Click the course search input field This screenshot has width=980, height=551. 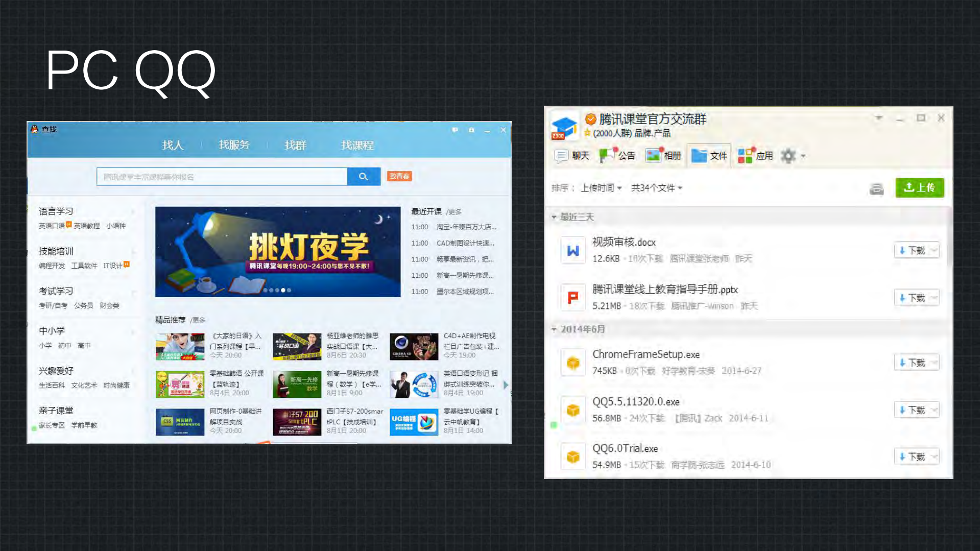[x=222, y=176]
